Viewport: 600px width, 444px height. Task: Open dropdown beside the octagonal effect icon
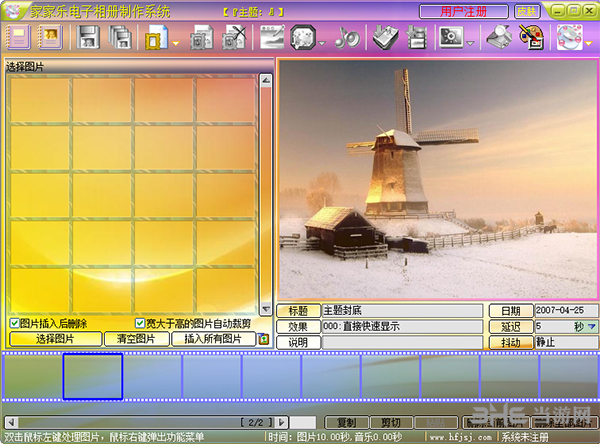tap(322, 43)
